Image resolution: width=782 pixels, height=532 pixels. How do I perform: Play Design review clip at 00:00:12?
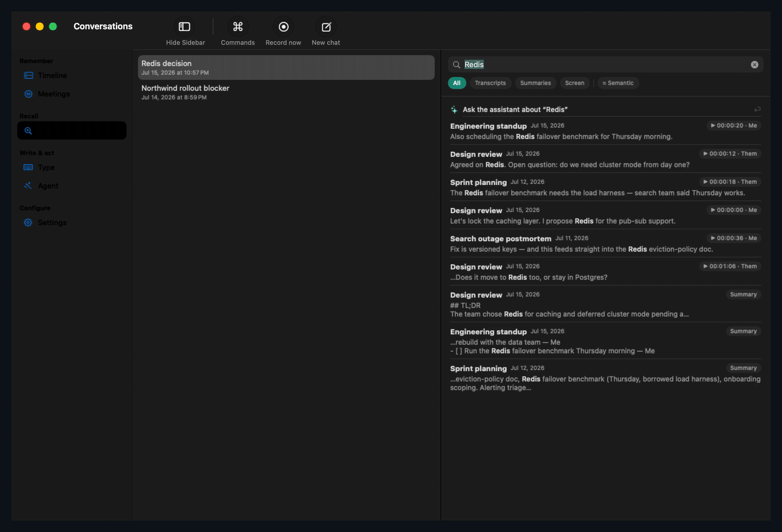tap(730, 154)
